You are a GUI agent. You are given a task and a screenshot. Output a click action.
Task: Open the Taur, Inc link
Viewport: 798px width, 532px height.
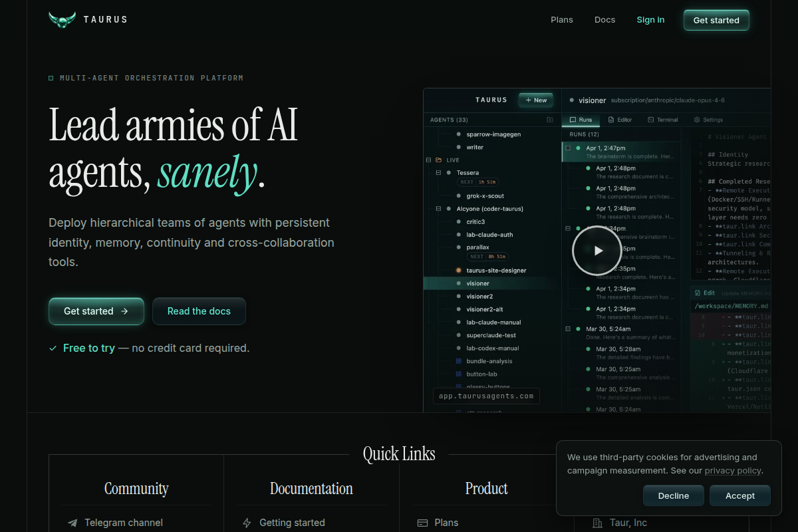(x=628, y=523)
